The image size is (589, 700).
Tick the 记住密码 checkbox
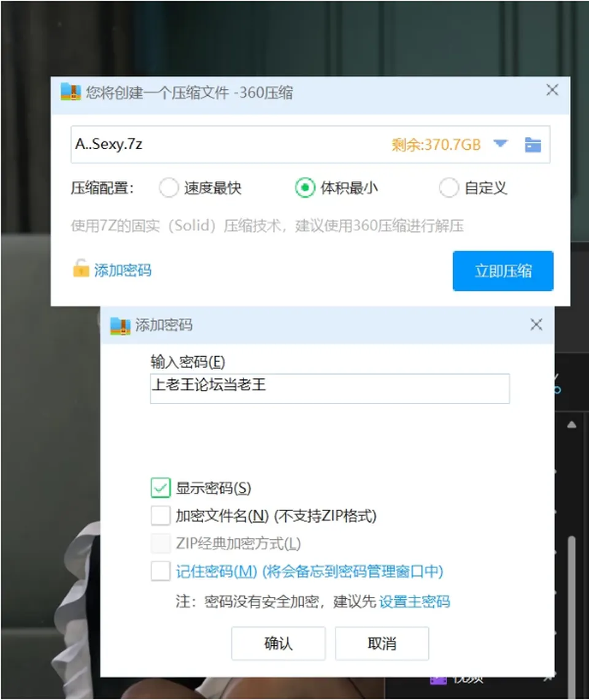[x=161, y=571]
